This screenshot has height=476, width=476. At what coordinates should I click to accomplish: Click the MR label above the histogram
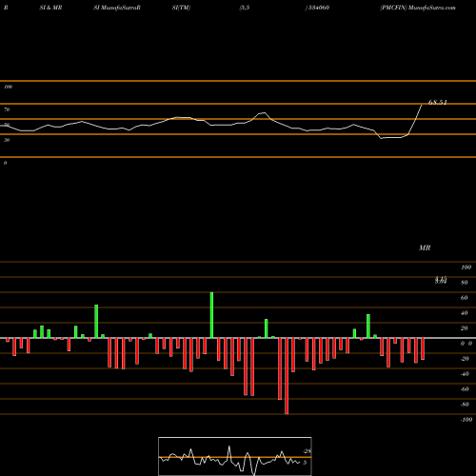point(425,248)
